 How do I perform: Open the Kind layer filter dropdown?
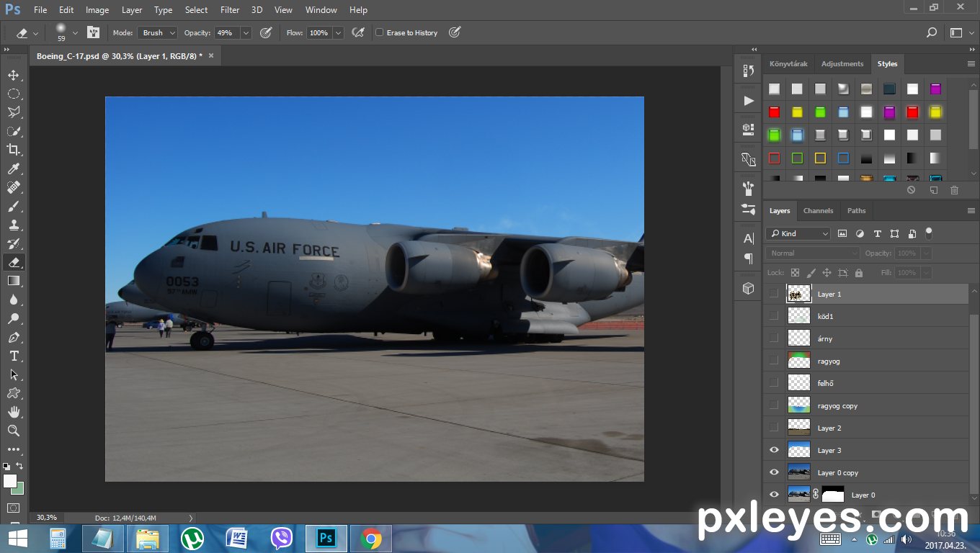[x=798, y=233]
